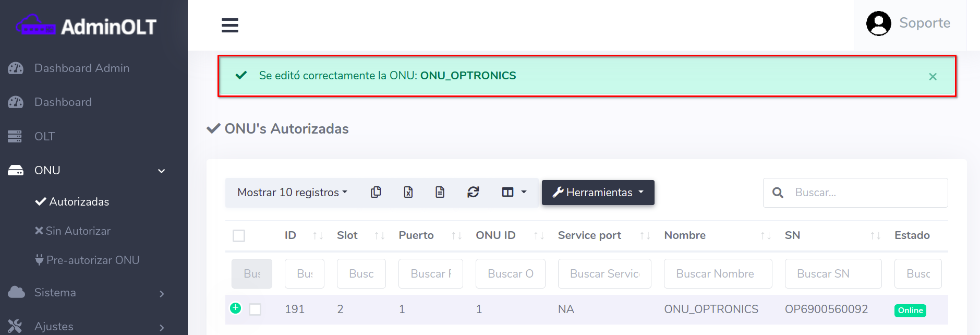Screen dimensions: 980x335
Task: Open Mostrar 10 registros dropdown
Action: pyautogui.click(x=292, y=193)
